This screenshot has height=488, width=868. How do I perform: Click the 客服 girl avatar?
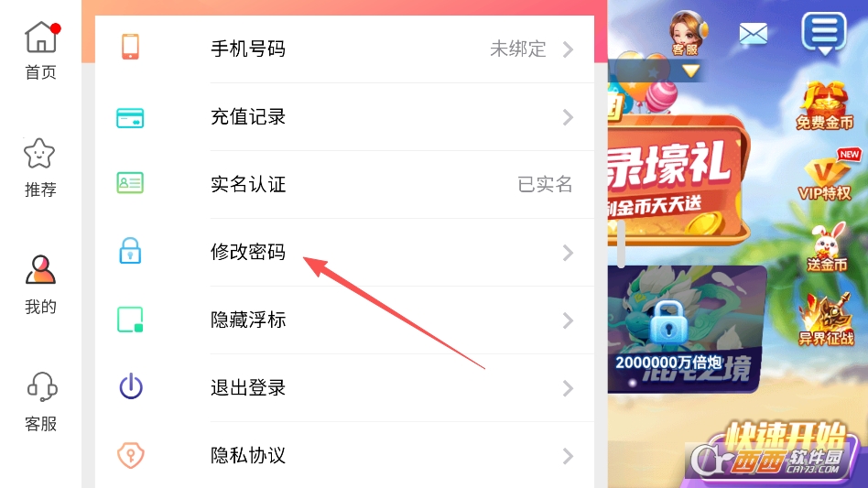point(686,33)
